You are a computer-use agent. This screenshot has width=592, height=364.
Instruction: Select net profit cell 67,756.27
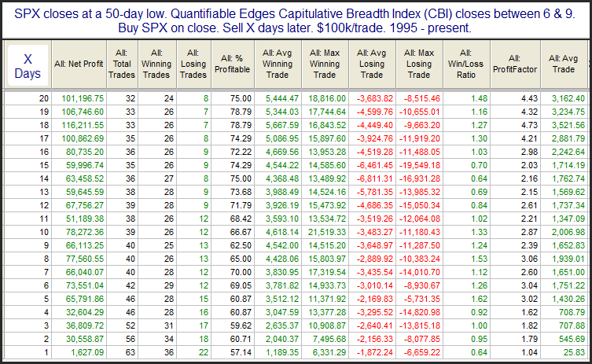coord(85,205)
